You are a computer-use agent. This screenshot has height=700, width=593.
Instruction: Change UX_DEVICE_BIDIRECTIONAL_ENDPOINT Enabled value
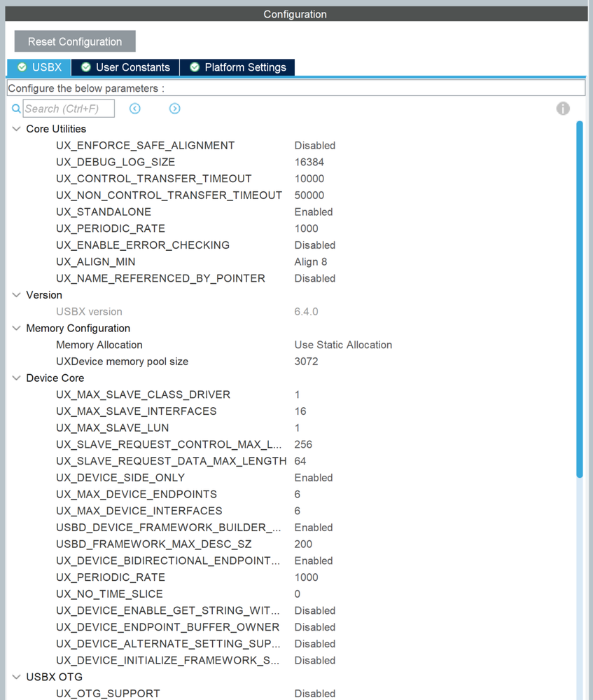(313, 561)
